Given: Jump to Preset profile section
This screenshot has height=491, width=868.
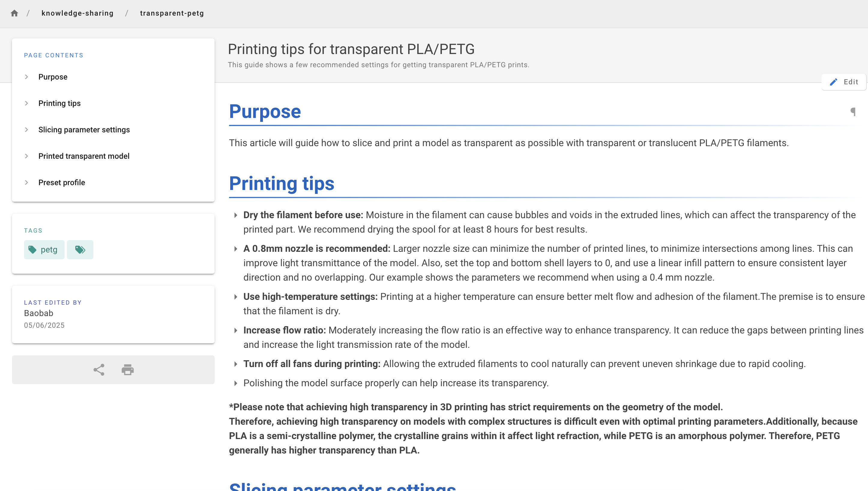Looking at the screenshot, I should pyautogui.click(x=61, y=182).
